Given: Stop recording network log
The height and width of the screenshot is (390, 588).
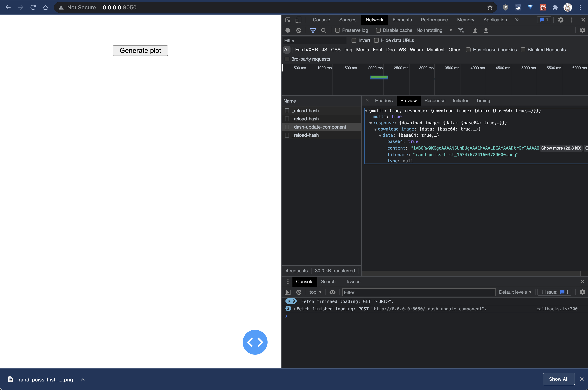Looking at the screenshot, I should pos(288,30).
